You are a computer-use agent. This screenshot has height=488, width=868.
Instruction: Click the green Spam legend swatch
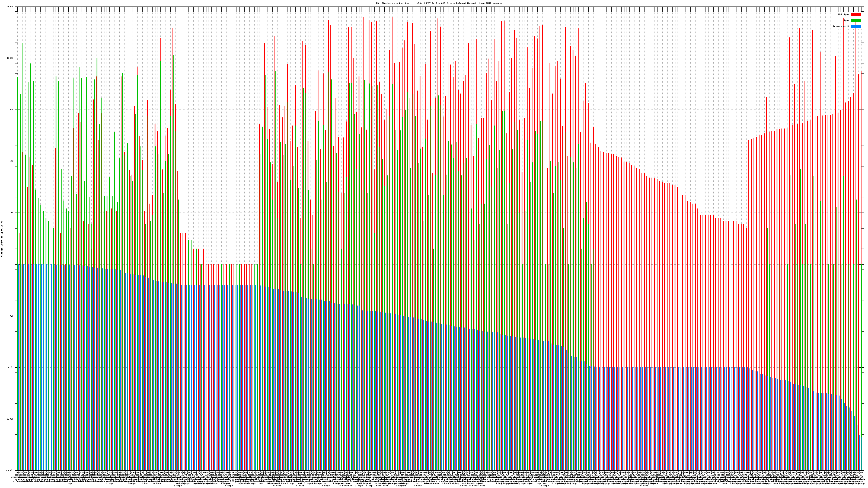tap(856, 21)
